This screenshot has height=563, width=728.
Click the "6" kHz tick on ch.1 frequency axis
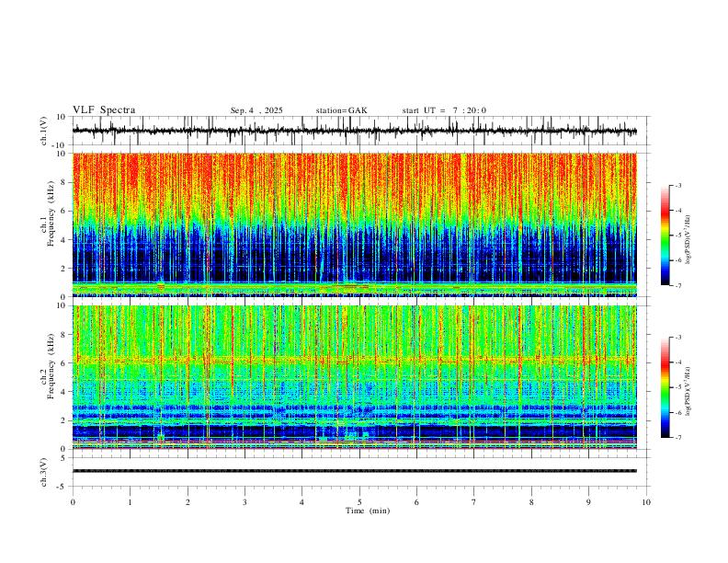click(x=64, y=211)
